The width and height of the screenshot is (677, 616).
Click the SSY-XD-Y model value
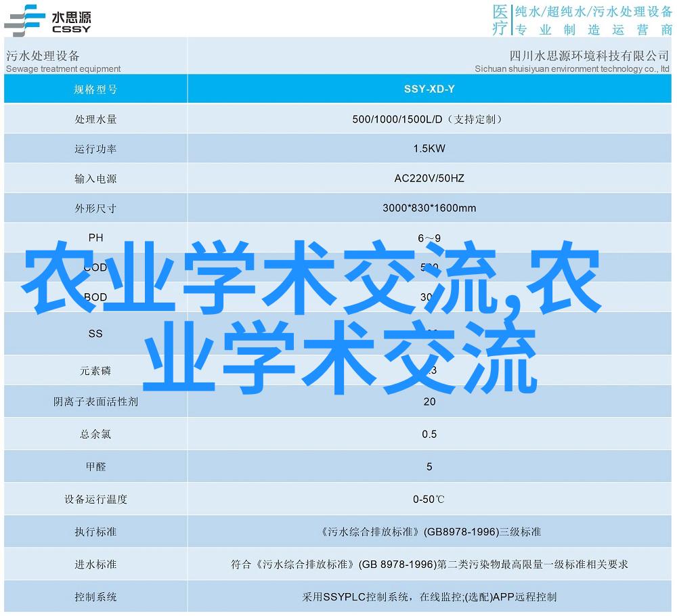click(x=429, y=89)
